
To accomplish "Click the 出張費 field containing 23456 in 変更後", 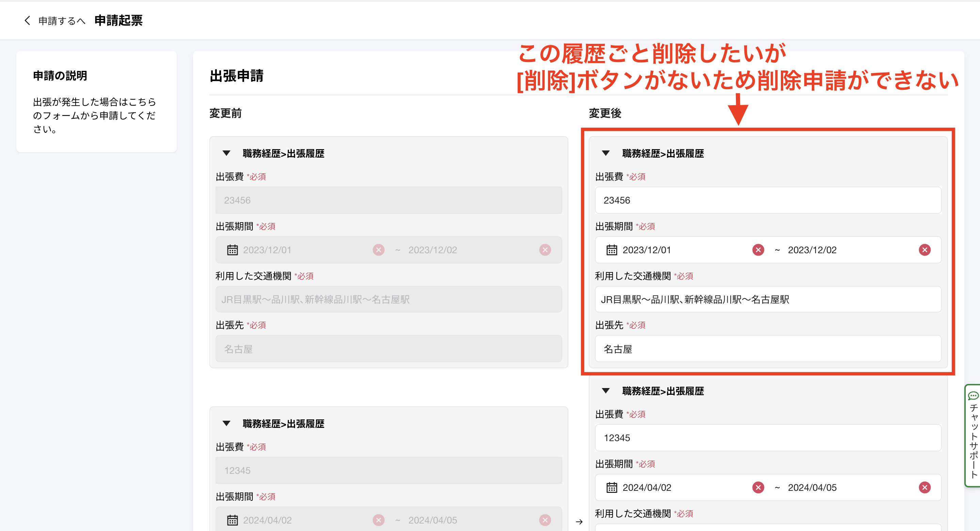I will [x=768, y=200].
